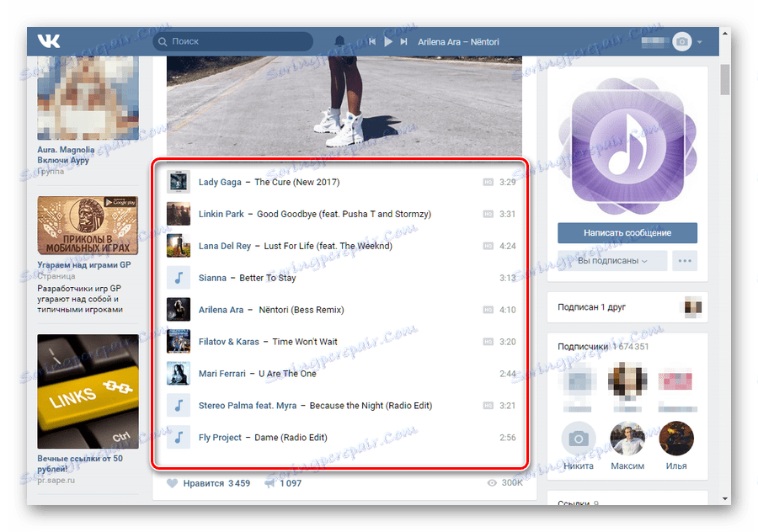The height and width of the screenshot is (532, 758).
Task: Click the browser scrollbar down arrow
Action: tap(724, 498)
